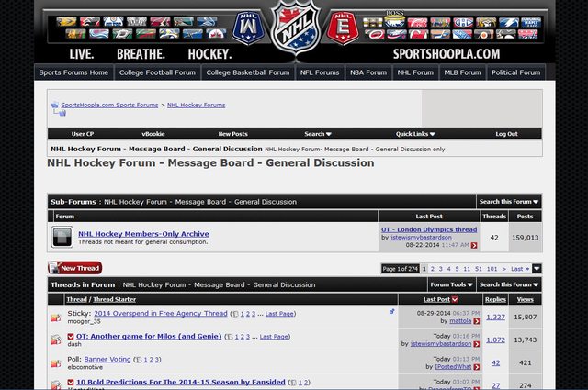This screenshot has width=588, height=390.
Task: Open the vBookie menu item
Action: (153, 134)
